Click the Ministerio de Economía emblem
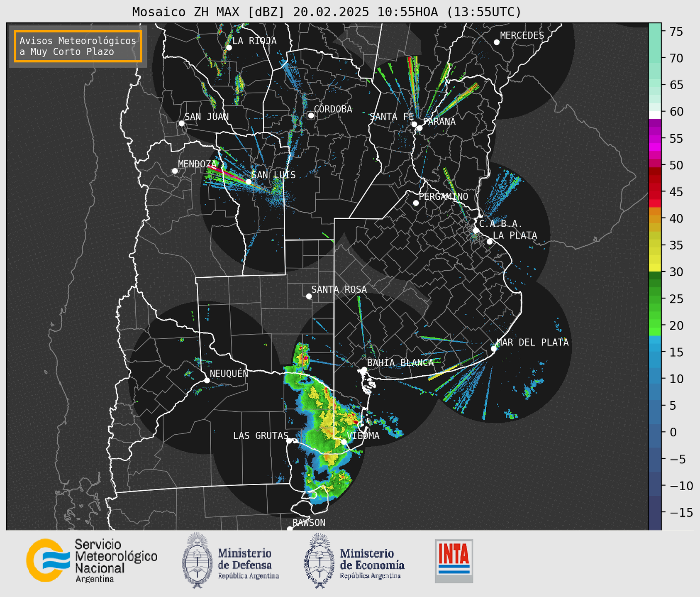This screenshot has height=597, width=700. pos(320,560)
